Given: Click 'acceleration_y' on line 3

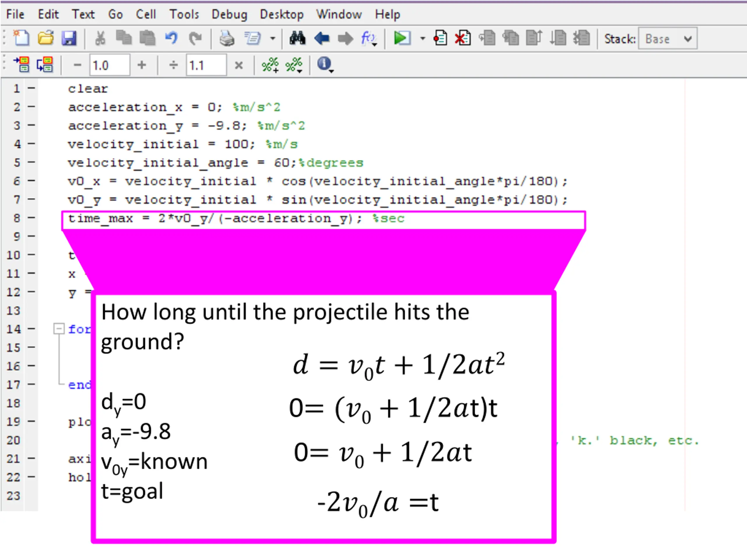Looking at the screenshot, I should click(125, 126).
